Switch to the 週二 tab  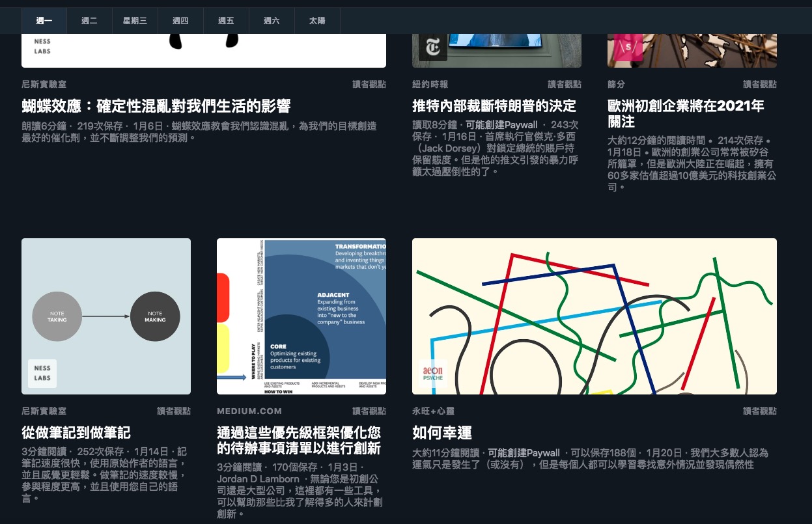pos(90,21)
